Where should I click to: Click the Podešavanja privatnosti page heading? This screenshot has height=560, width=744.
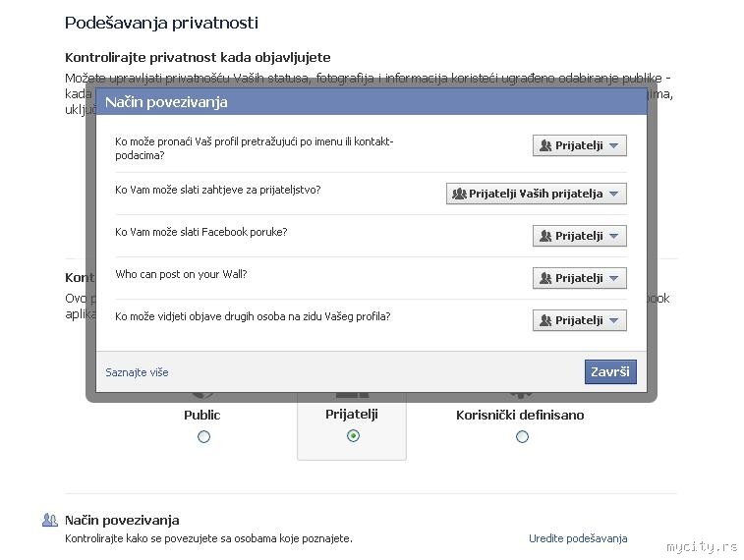click(x=161, y=22)
